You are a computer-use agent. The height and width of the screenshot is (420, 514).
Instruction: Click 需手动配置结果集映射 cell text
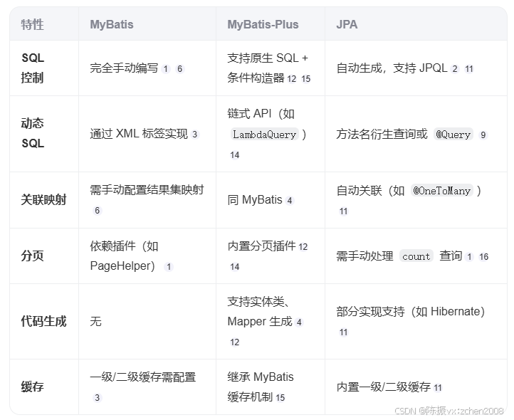pyautogui.click(x=147, y=190)
